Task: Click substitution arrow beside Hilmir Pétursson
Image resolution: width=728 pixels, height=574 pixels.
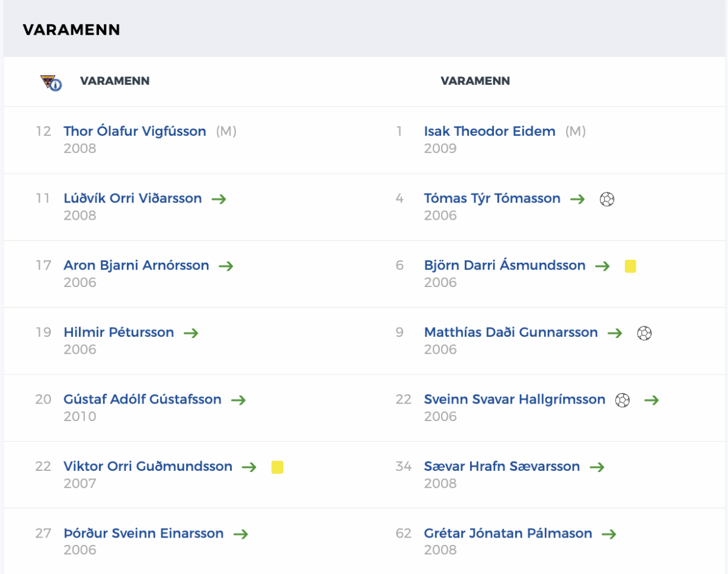Action: coord(191,333)
